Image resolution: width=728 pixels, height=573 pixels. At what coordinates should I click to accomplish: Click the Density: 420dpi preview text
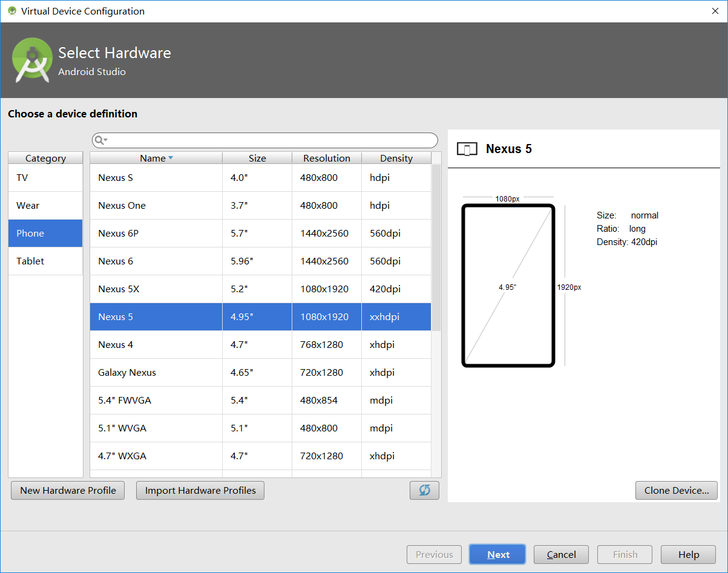tap(627, 242)
